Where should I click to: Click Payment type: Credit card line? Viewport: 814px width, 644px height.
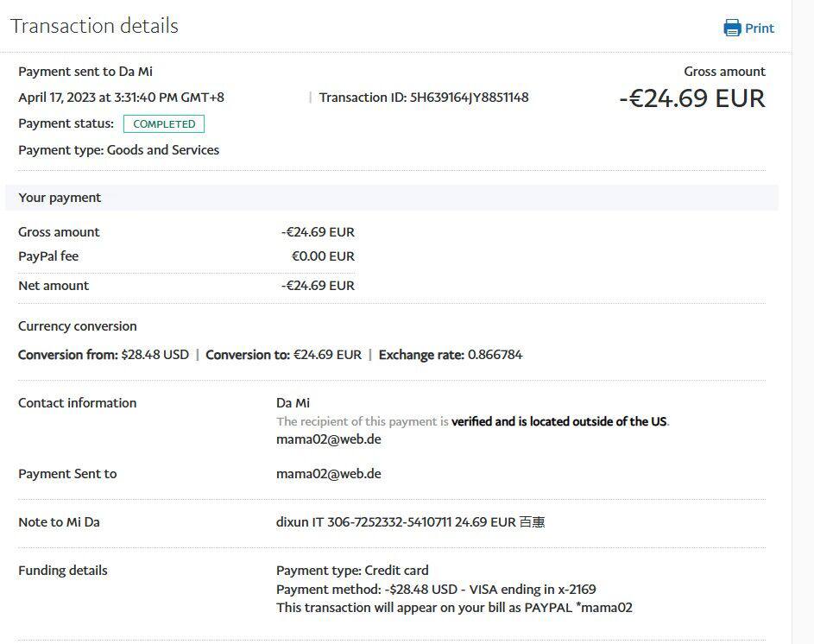point(352,570)
